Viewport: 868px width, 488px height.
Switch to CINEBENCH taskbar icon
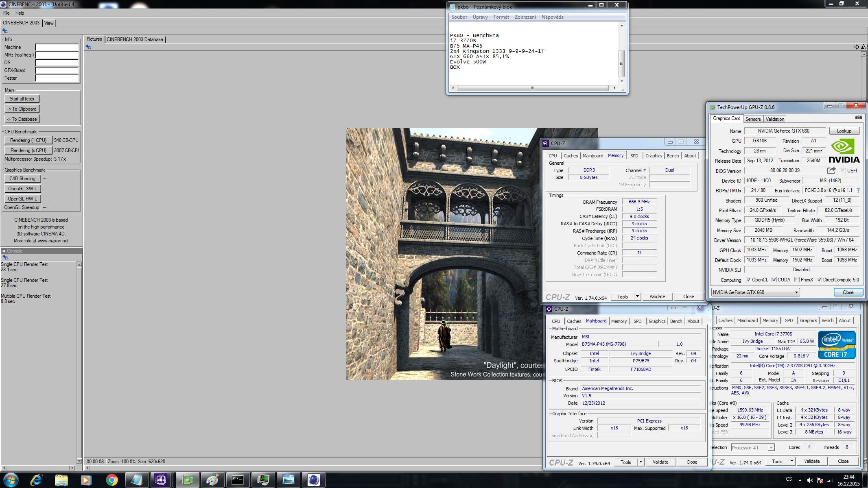tap(314, 480)
